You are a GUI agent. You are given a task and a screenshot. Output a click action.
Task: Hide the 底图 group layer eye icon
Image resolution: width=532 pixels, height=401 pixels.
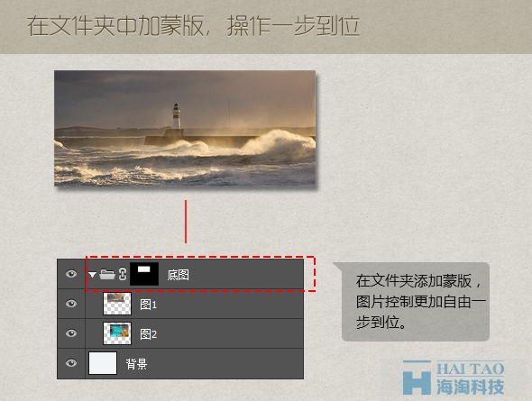pos(71,274)
